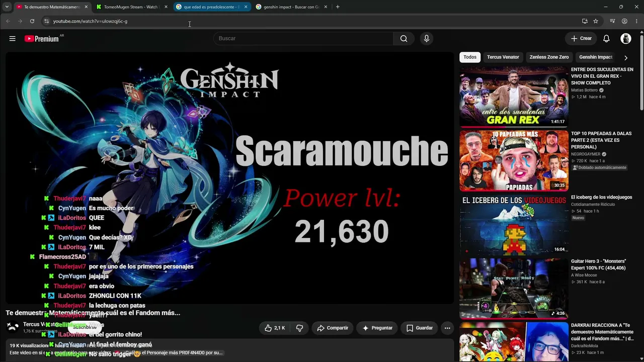Click the install app icon in address bar
This screenshot has width=644, height=362.
coord(585,21)
